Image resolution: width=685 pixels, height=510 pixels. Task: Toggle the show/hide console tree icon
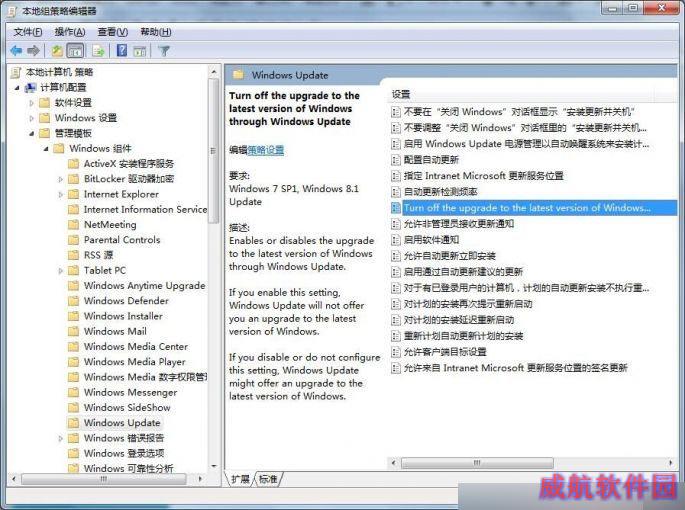coord(75,51)
